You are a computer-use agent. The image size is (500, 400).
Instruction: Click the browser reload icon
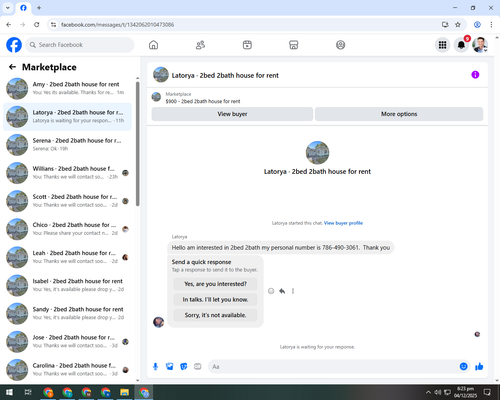click(x=37, y=25)
